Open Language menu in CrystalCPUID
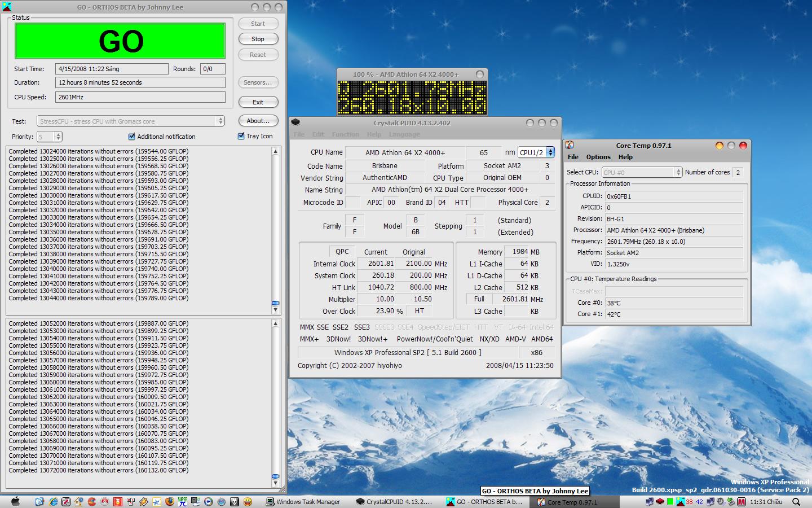 [x=404, y=134]
